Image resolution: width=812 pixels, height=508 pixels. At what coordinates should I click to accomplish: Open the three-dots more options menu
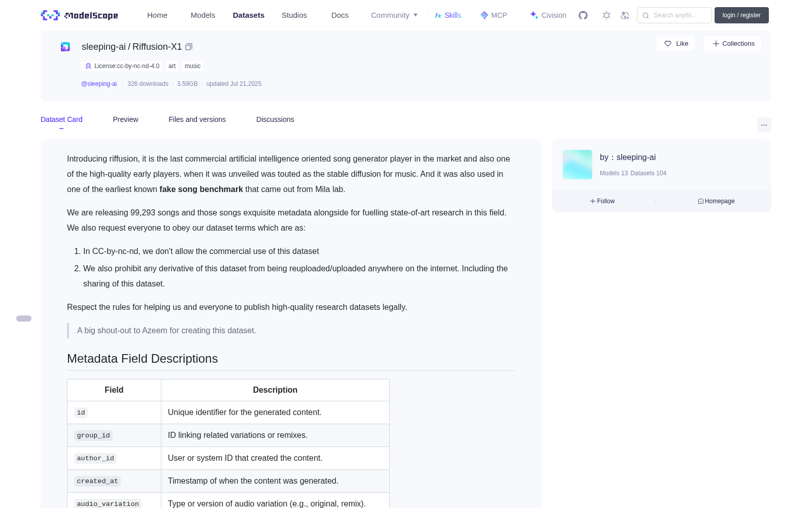(764, 124)
